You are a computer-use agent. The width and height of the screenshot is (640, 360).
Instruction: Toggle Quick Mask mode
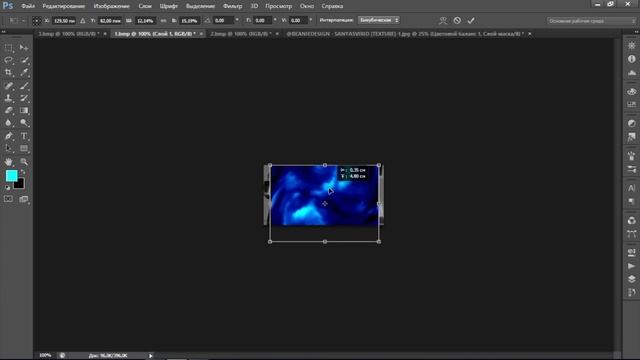pyautogui.click(x=9, y=199)
